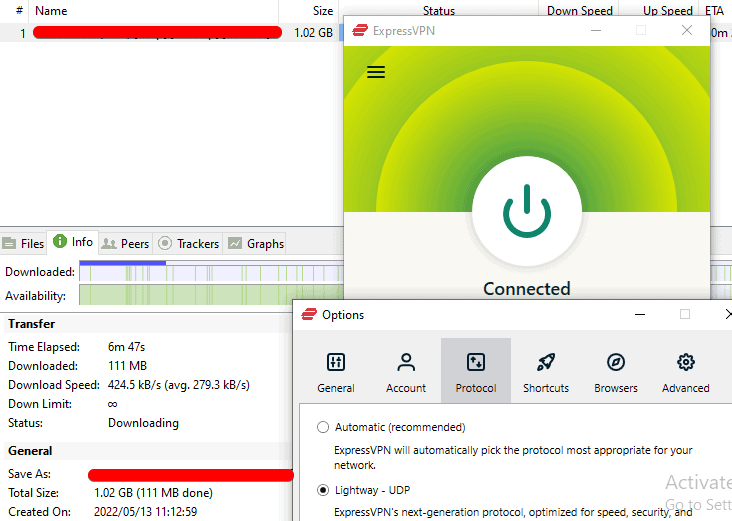Open the ExpressVPN hamburger menu
The height and width of the screenshot is (521, 732).
point(376,72)
